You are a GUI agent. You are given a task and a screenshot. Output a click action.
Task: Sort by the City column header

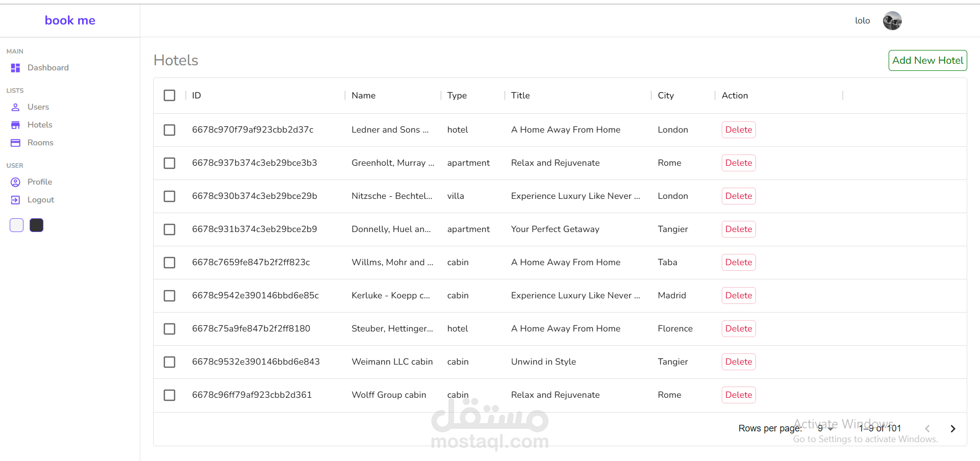click(x=666, y=95)
